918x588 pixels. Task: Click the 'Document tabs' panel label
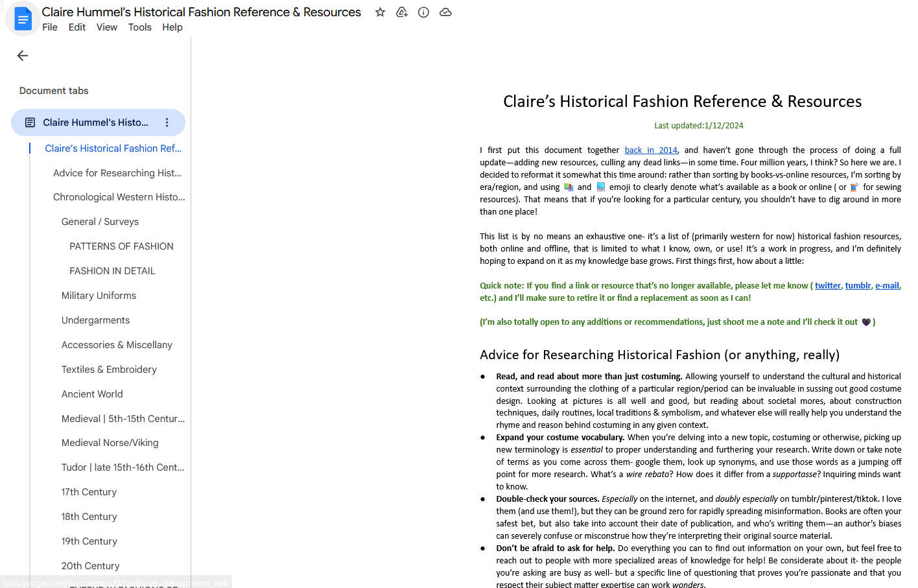pos(54,91)
